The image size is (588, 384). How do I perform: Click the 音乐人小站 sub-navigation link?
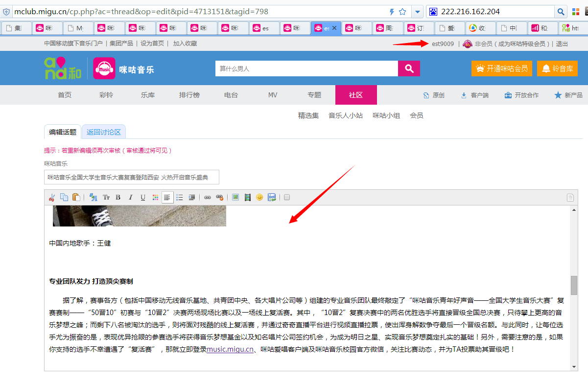[x=346, y=115]
